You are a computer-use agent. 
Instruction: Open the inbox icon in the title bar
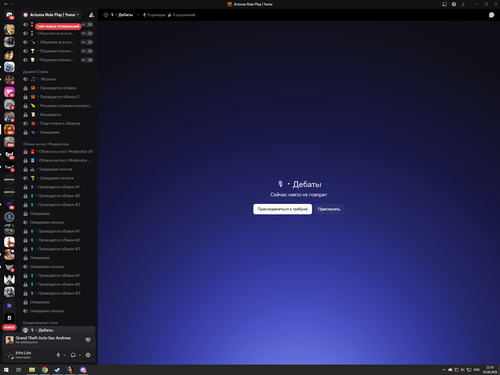click(x=444, y=4)
